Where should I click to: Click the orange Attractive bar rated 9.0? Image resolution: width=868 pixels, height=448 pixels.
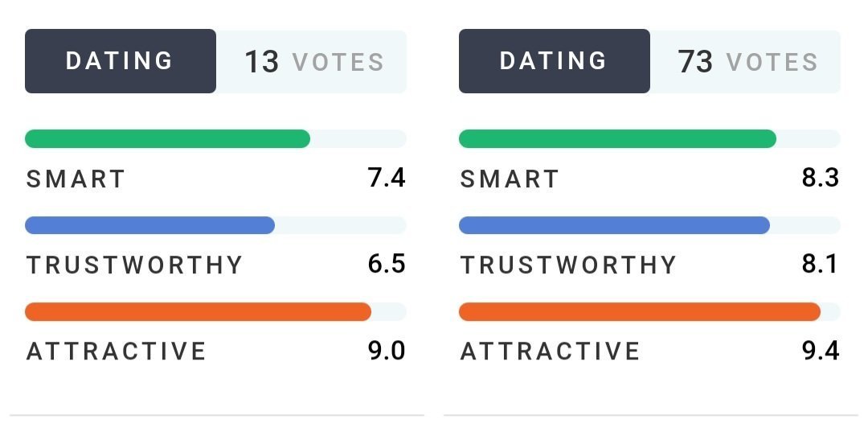[x=198, y=312]
